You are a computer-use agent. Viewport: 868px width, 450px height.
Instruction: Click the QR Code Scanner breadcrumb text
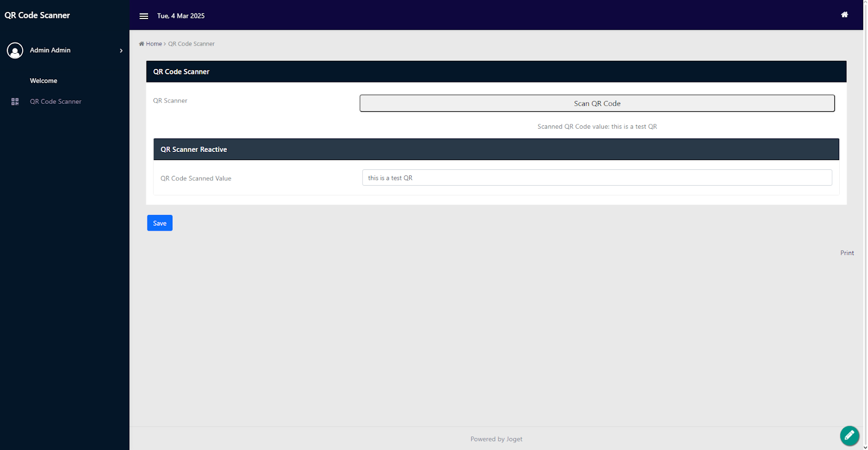(x=192, y=44)
